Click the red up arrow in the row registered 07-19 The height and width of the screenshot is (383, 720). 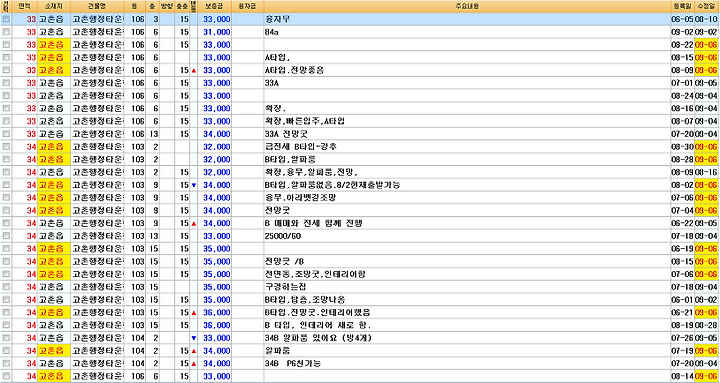point(193,351)
